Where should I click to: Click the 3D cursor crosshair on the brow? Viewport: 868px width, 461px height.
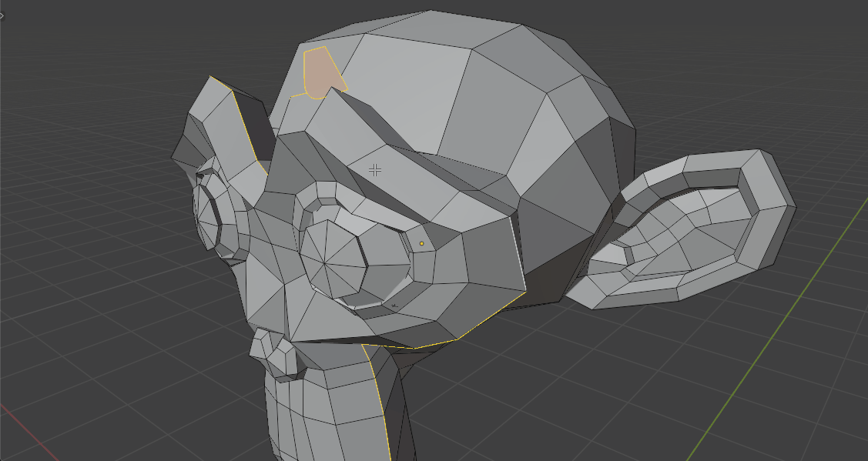[x=375, y=170]
